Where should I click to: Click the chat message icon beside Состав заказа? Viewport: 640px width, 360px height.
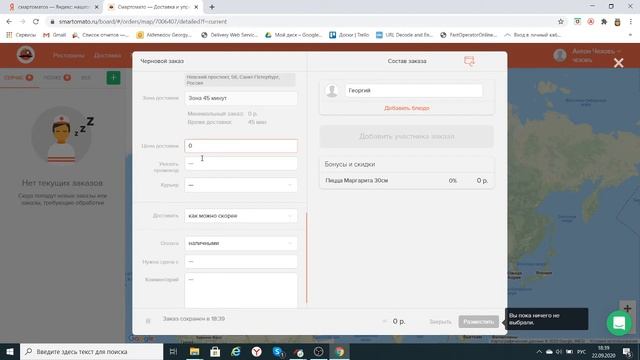[469, 61]
